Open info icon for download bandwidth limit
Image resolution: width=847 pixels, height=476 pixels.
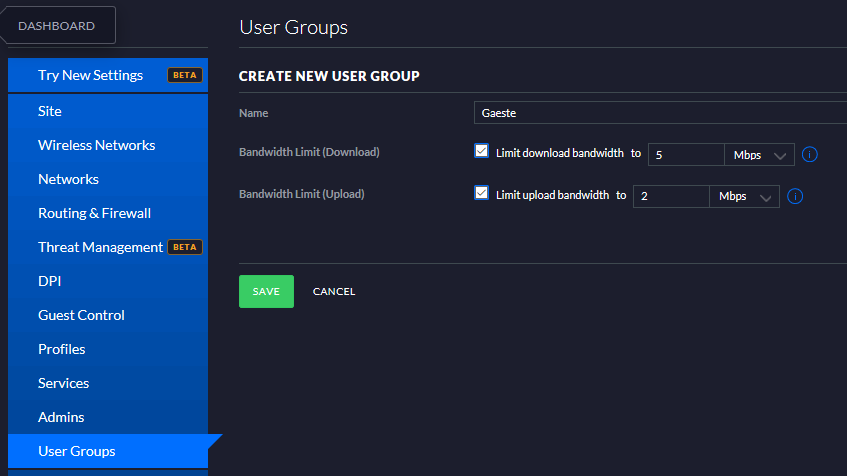pos(809,155)
